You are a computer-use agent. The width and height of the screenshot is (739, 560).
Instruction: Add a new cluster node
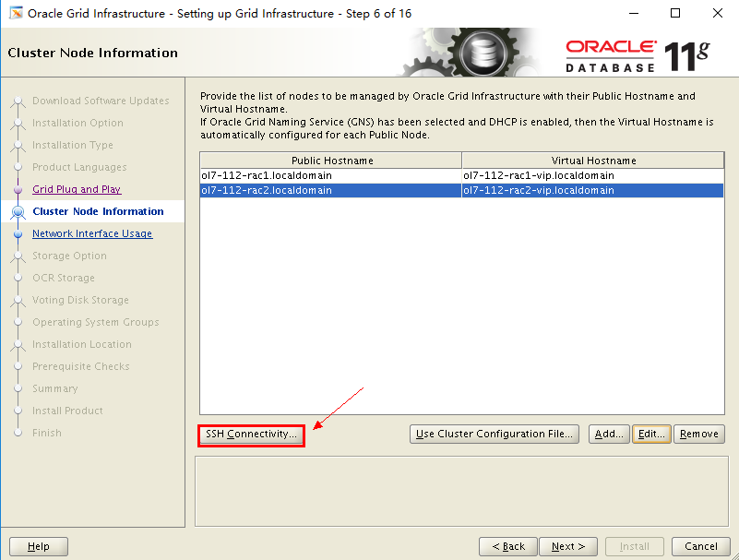point(608,435)
